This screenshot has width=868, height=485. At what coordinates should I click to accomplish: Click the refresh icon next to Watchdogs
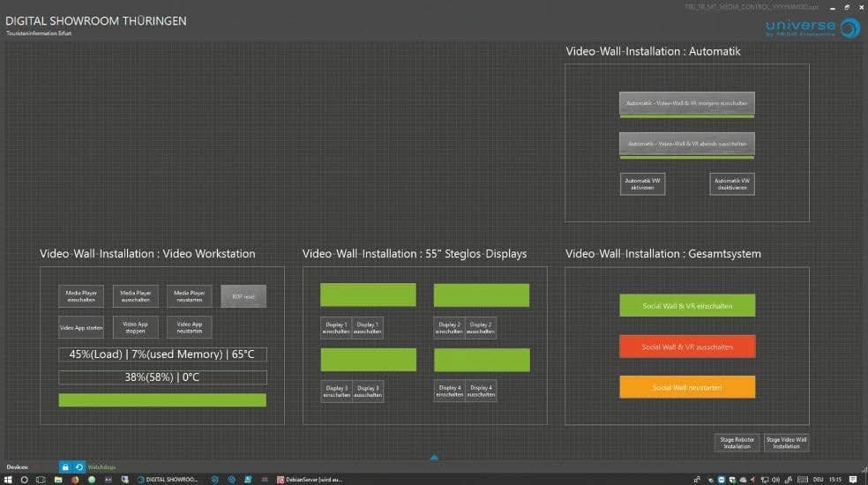coord(79,466)
